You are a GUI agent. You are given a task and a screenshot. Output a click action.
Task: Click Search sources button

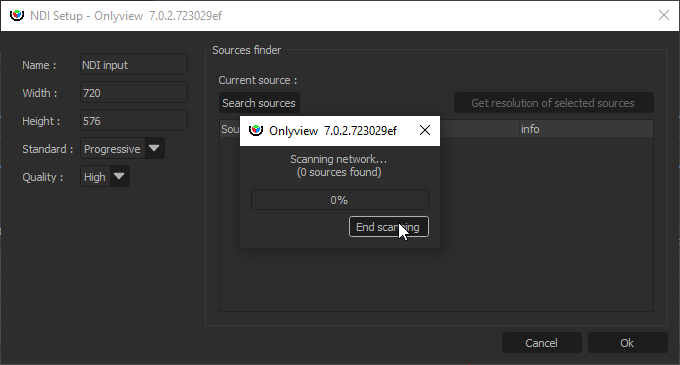coord(259,103)
